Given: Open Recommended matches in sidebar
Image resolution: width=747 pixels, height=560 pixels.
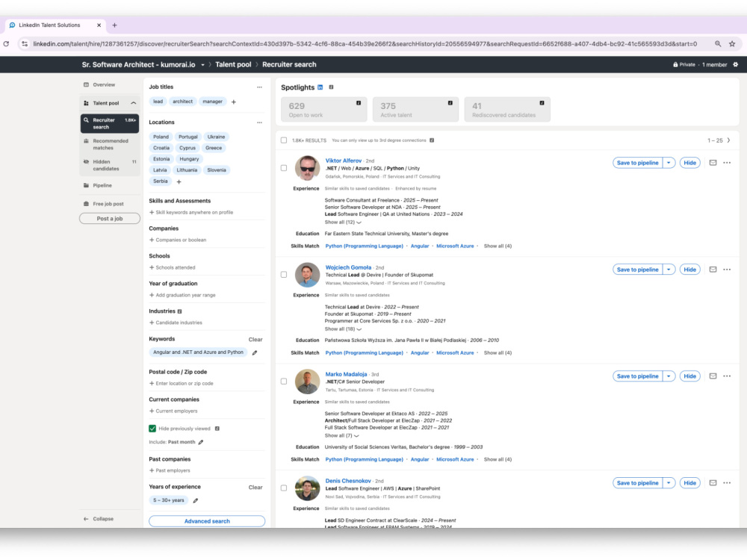Looking at the screenshot, I should 110,144.
